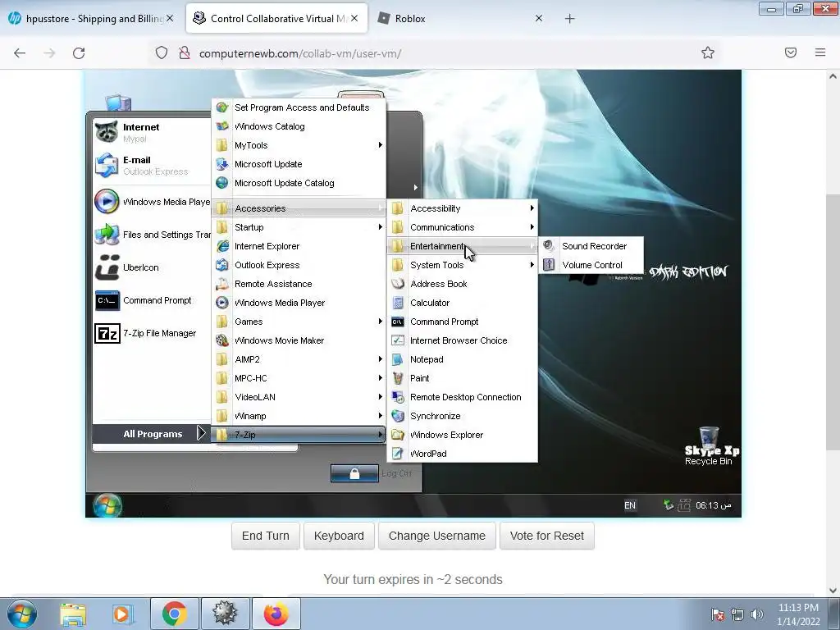The width and height of the screenshot is (840, 630).
Task: Open Windows Media Player in All Programs list
Action: click(x=299, y=303)
